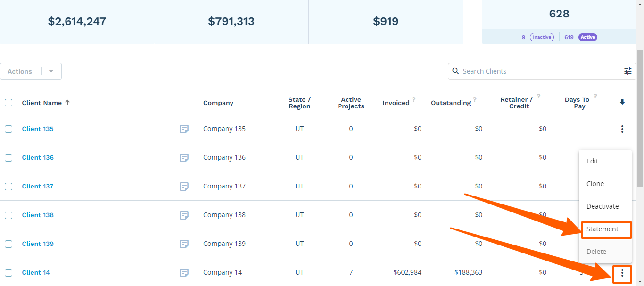Open notes icon for Client 135

click(x=184, y=129)
